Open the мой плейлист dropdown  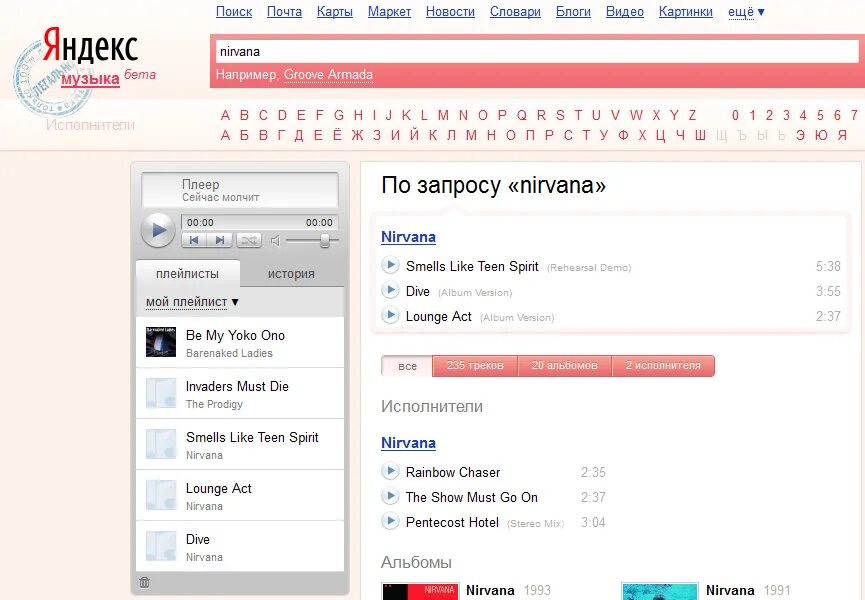[x=192, y=302]
